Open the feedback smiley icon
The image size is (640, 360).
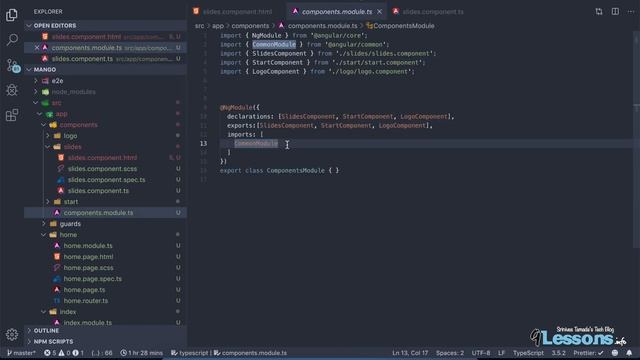click(615, 353)
